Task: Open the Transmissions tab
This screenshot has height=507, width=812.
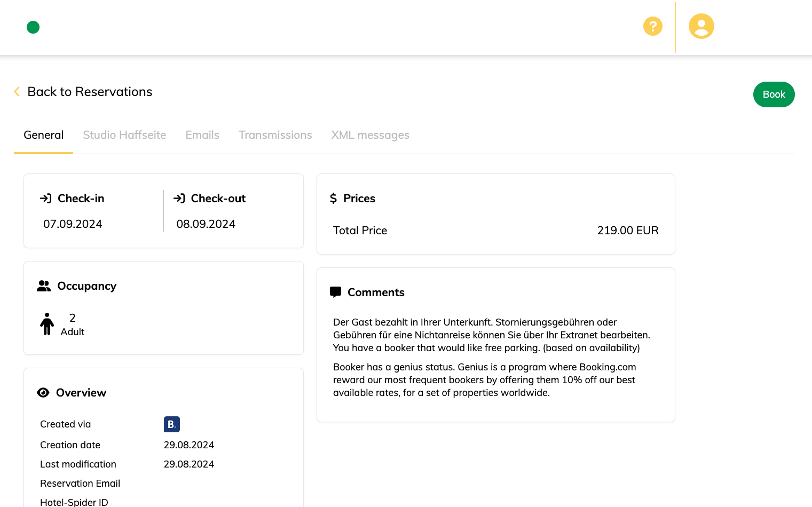Action: pos(275,135)
